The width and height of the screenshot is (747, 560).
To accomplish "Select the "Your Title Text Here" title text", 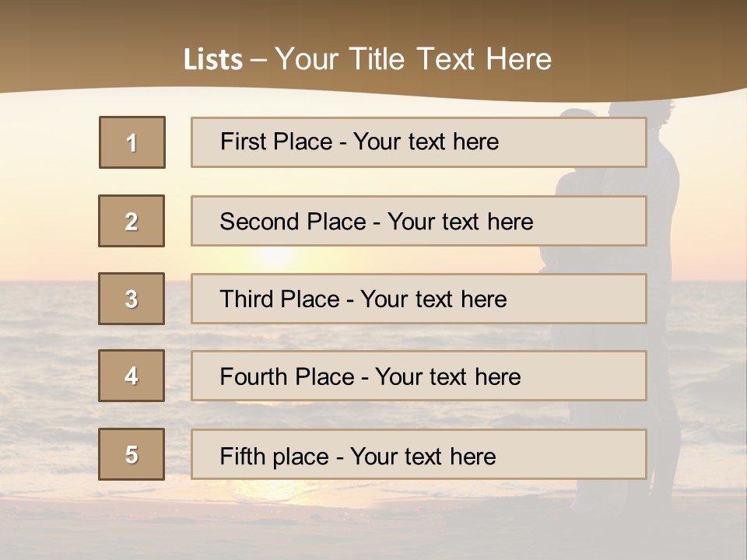I will pos(413,59).
